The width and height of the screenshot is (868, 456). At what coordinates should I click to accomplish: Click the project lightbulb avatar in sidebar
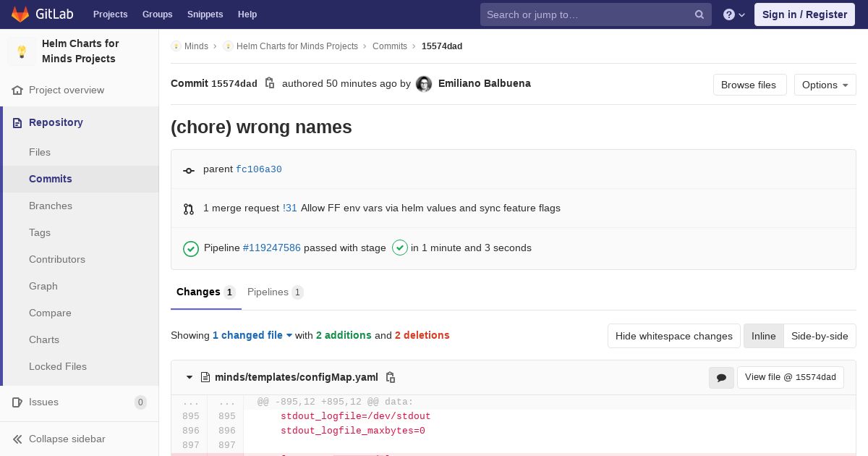(22, 51)
